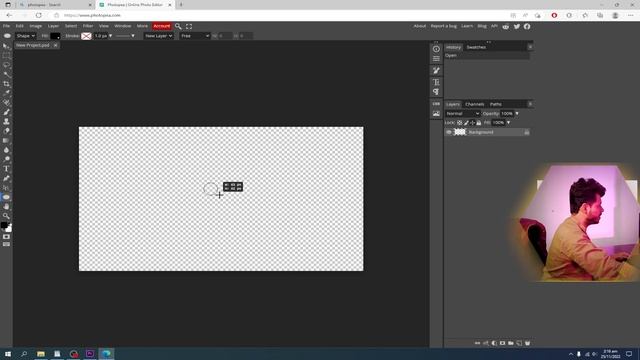
Task: Toggle lock all padlock icon
Action: [x=479, y=122]
